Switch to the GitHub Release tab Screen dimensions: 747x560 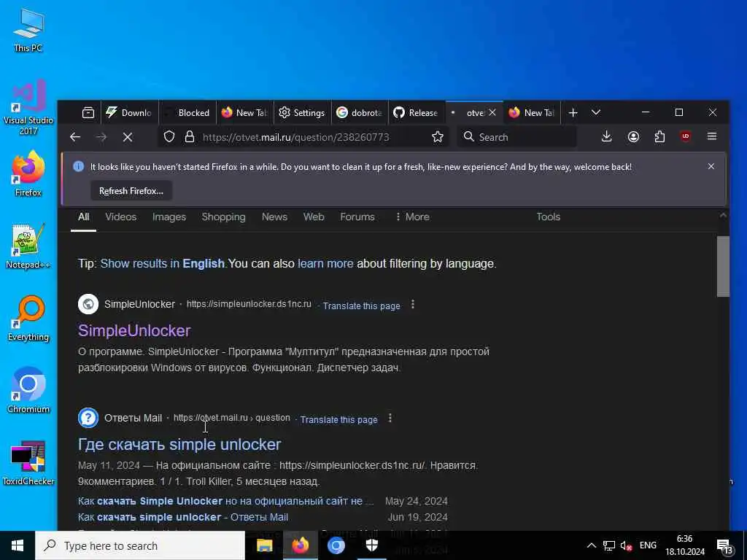point(417,113)
